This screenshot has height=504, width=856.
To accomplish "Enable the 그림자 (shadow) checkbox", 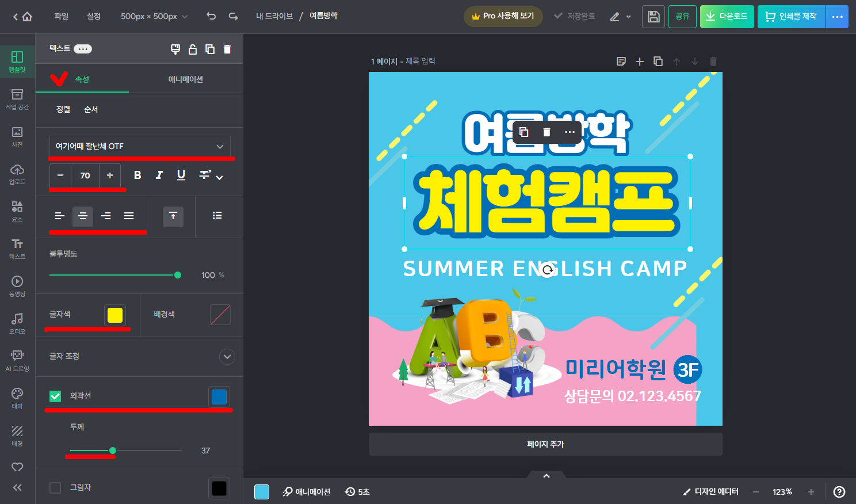I will tap(55, 487).
